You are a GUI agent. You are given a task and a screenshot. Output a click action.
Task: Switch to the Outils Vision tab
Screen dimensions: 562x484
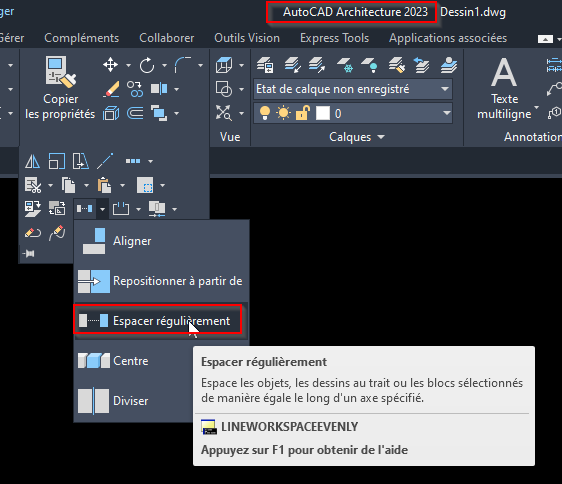[x=247, y=38]
